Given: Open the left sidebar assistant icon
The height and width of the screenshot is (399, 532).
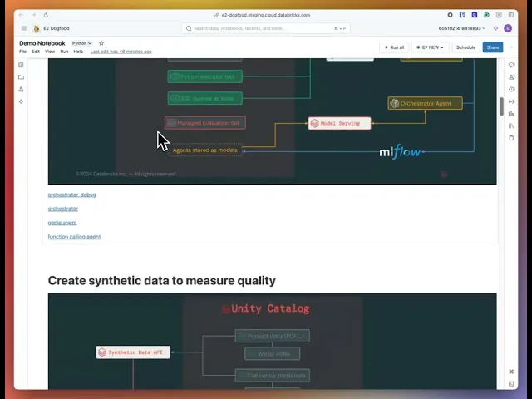Looking at the screenshot, I should (x=21, y=101).
